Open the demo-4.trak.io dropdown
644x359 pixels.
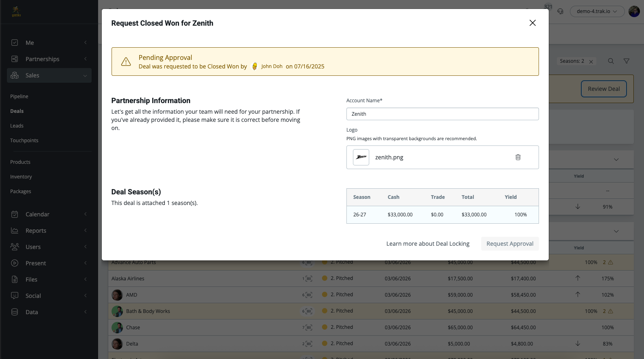(x=597, y=11)
